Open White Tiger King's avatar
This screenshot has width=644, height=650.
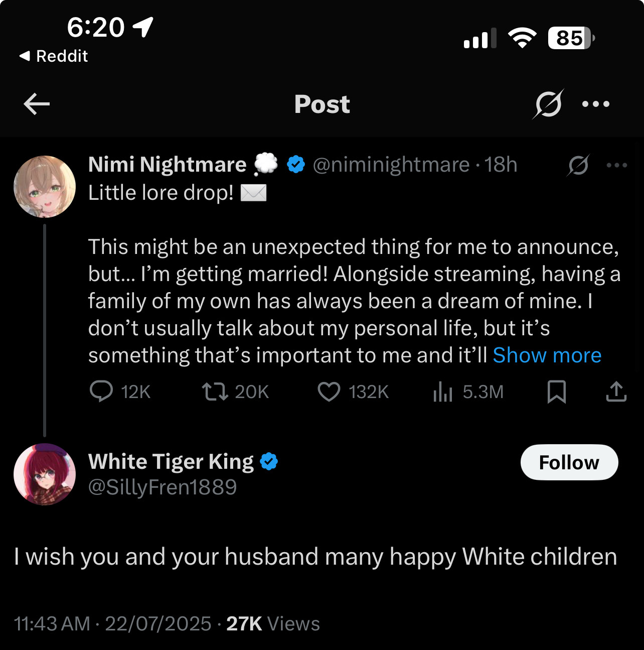pos(45,474)
